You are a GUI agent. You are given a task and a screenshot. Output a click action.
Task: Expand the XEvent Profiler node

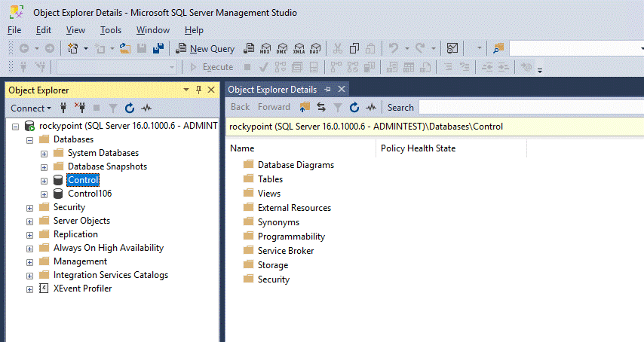click(x=29, y=289)
